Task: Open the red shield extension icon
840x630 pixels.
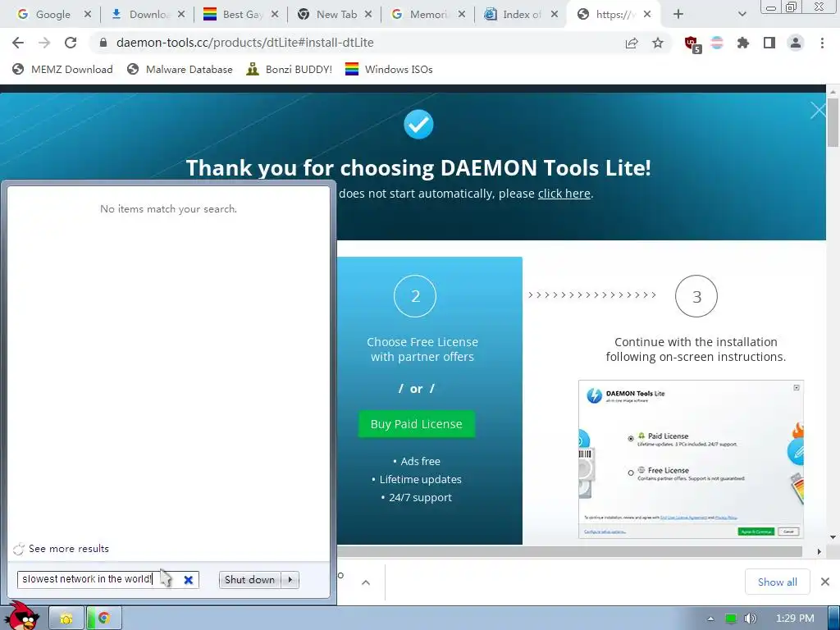Action: pos(692,44)
